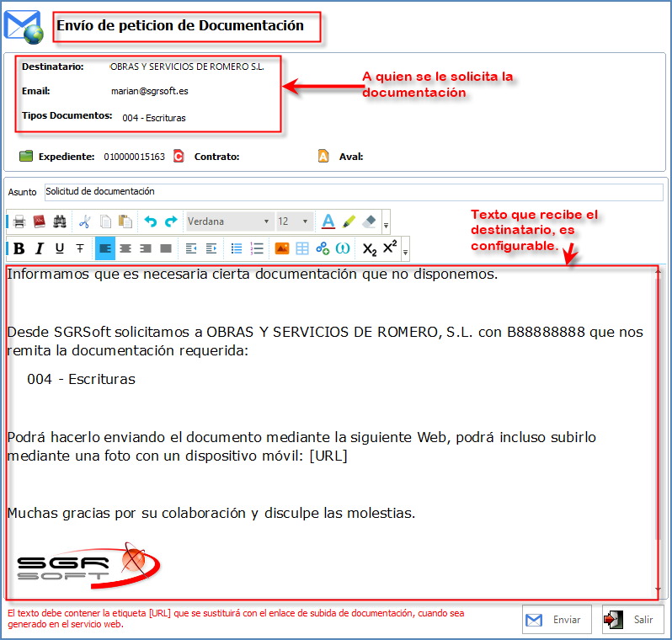Insert a numbered list
The width and height of the screenshot is (672, 640).
click(257, 248)
